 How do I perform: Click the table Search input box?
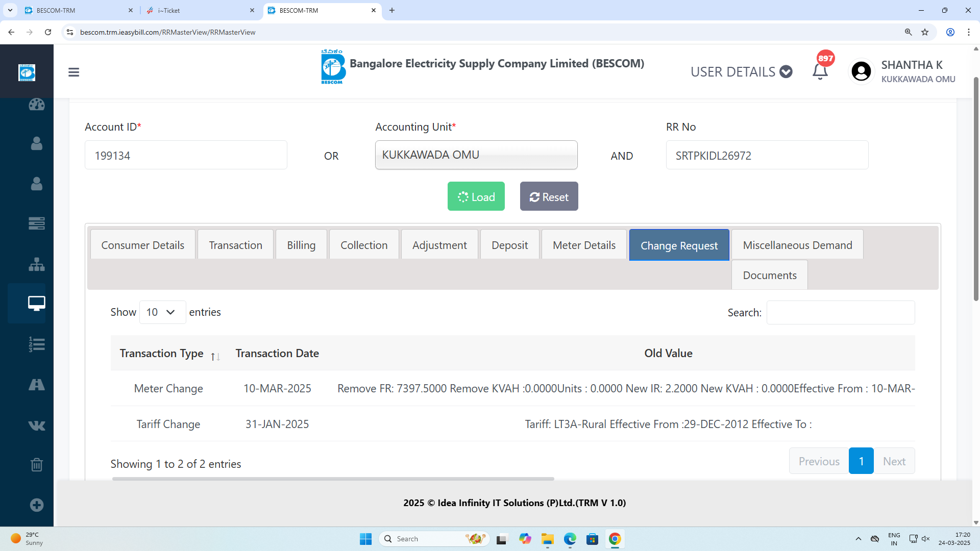tap(841, 312)
